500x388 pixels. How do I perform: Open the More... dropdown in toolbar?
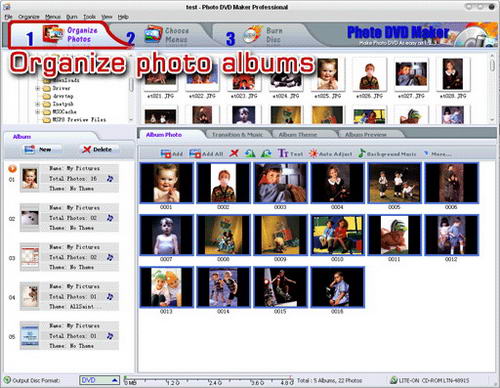[438, 154]
